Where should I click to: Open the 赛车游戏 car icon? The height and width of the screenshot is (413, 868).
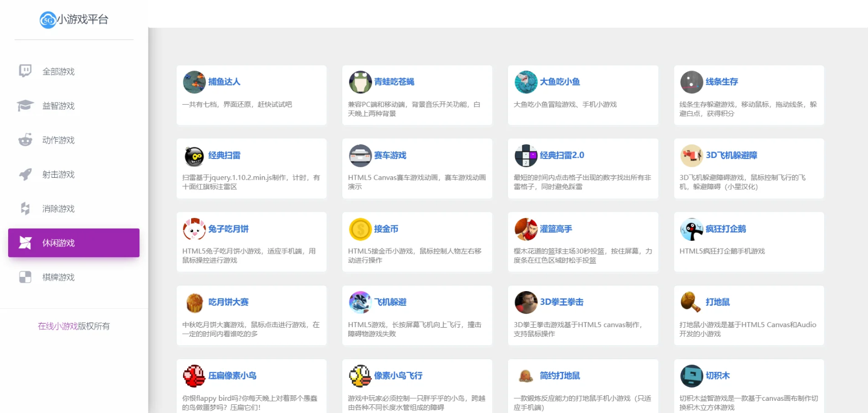360,156
